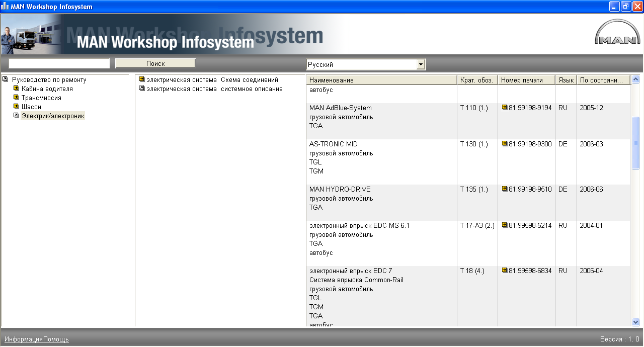The image size is (644, 347).
Task: Restore the MAN Workshop Infosystem window
Action: pos(625,7)
